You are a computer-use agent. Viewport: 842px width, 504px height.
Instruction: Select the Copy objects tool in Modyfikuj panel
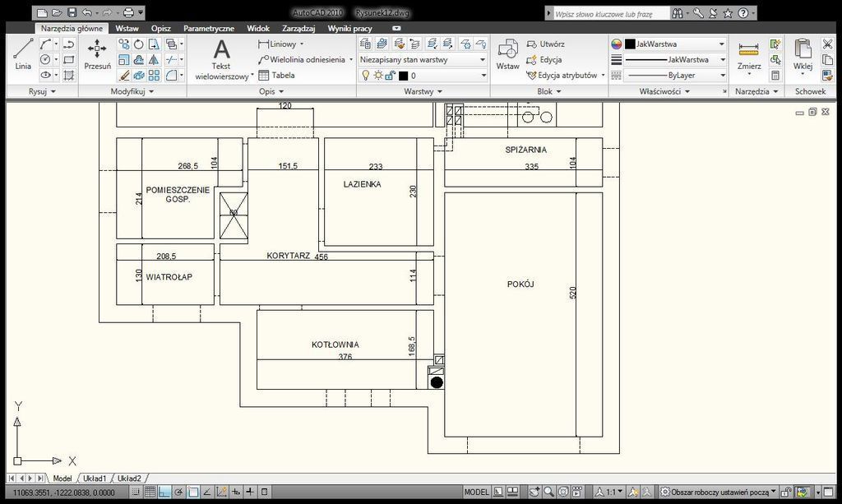pos(123,44)
